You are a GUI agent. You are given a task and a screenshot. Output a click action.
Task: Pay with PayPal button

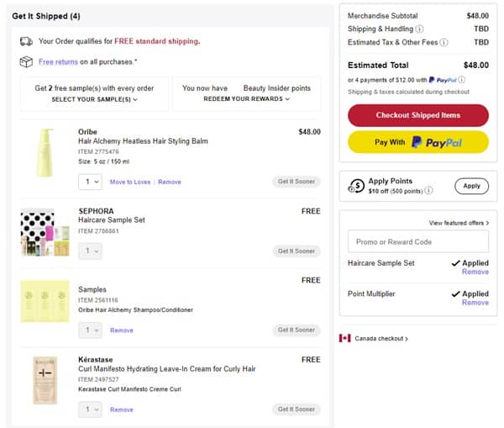[417, 142]
